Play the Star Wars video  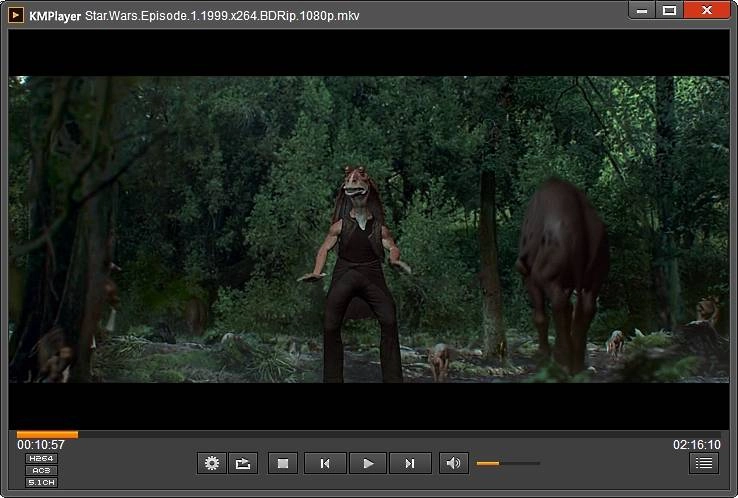(x=368, y=463)
